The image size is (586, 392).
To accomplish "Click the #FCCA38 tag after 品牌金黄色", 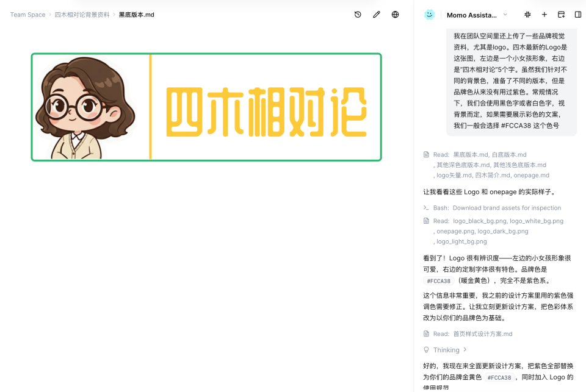I will 499,377.
